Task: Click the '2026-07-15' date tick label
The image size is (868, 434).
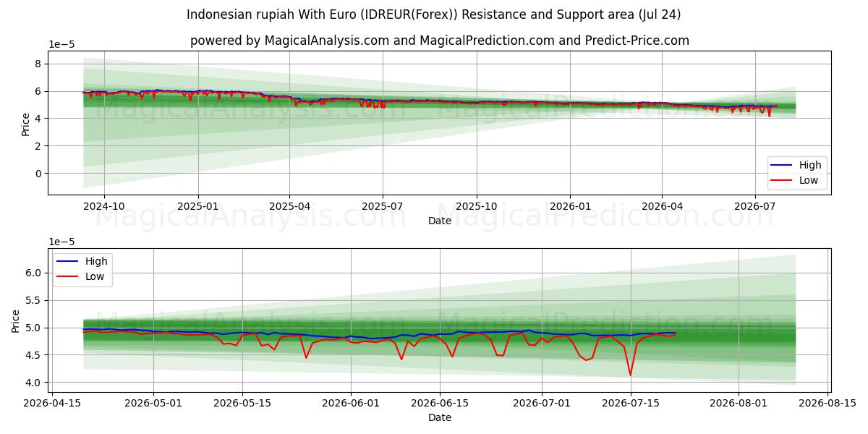Action: pyautogui.click(x=631, y=404)
